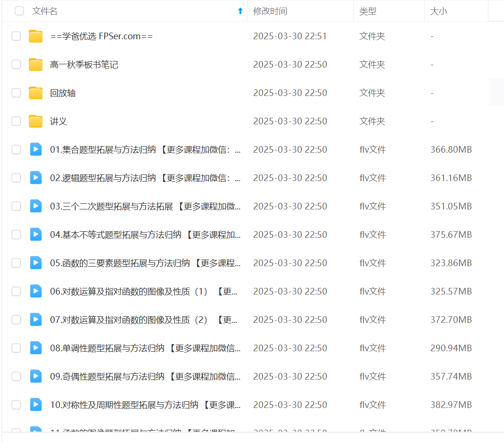504x442 pixels.
Task: Click video icon of 02.逻辑题型拓展 file
Action: [36, 178]
